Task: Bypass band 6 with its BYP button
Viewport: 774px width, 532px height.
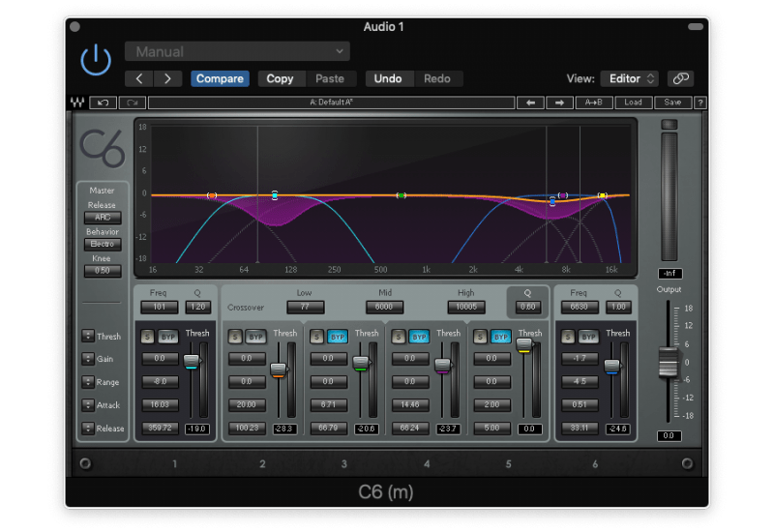Action: 588,337
